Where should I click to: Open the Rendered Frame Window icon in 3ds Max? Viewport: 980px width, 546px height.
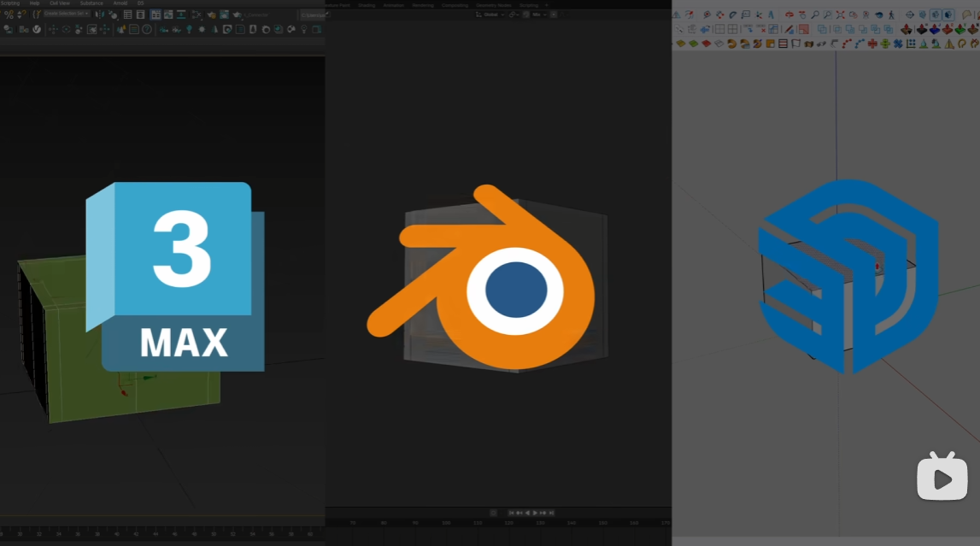224,15
